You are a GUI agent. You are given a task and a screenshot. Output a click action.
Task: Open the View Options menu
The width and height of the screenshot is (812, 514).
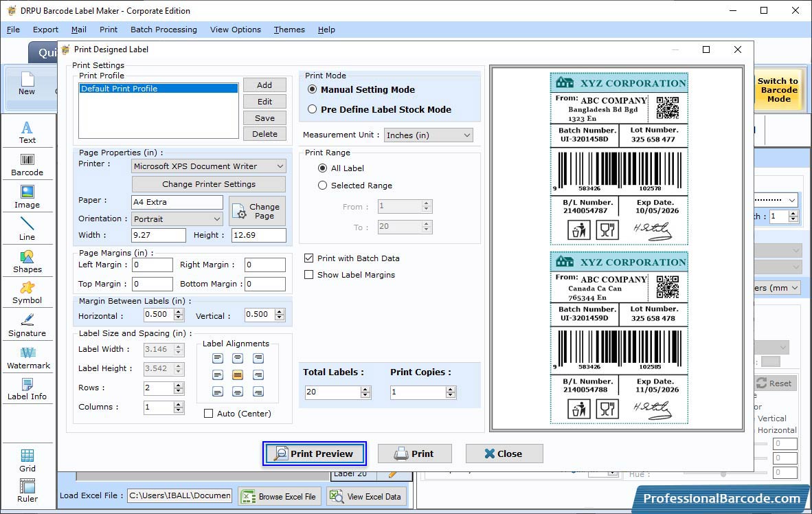(x=236, y=30)
